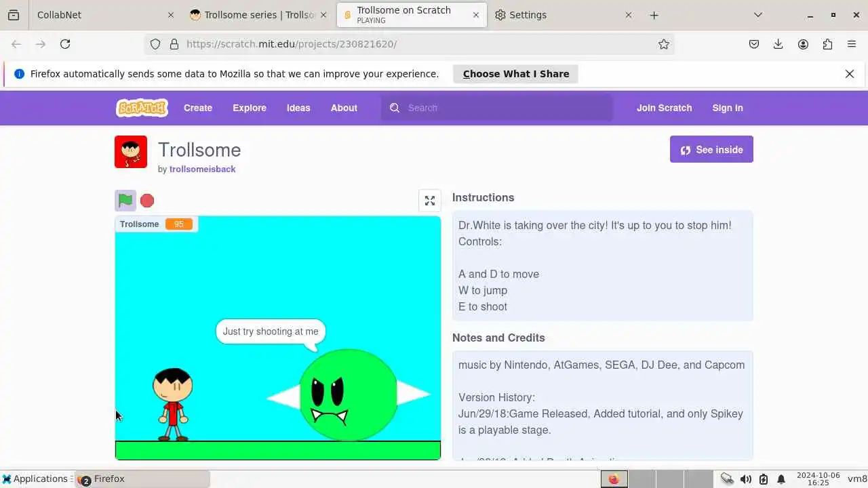Bookmark this page with the star

coord(664,44)
